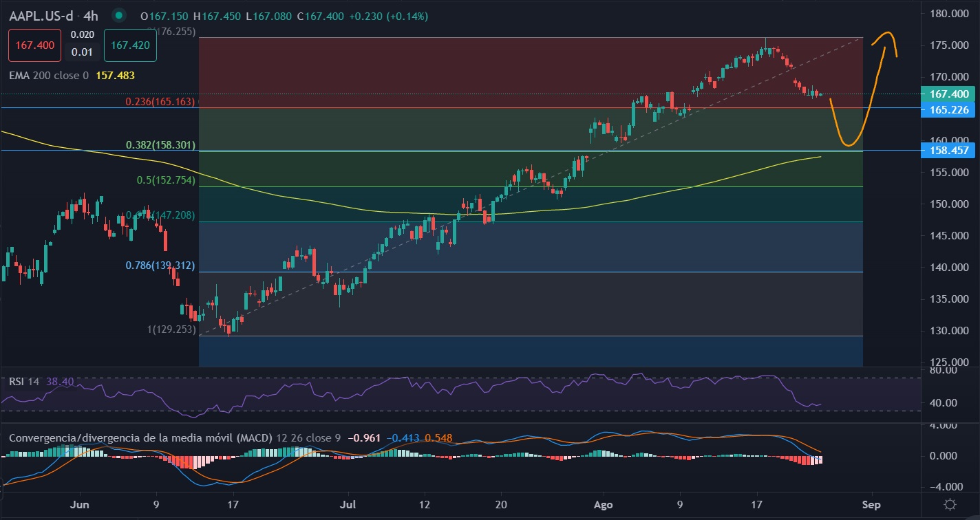The image size is (980, 520).
Task: Select the current price tag 167.400 on the scale
Action: coord(949,94)
